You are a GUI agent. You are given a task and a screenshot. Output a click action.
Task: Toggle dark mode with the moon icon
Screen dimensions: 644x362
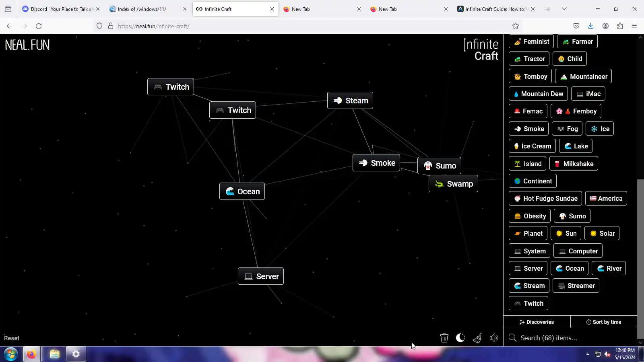(460, 338)
